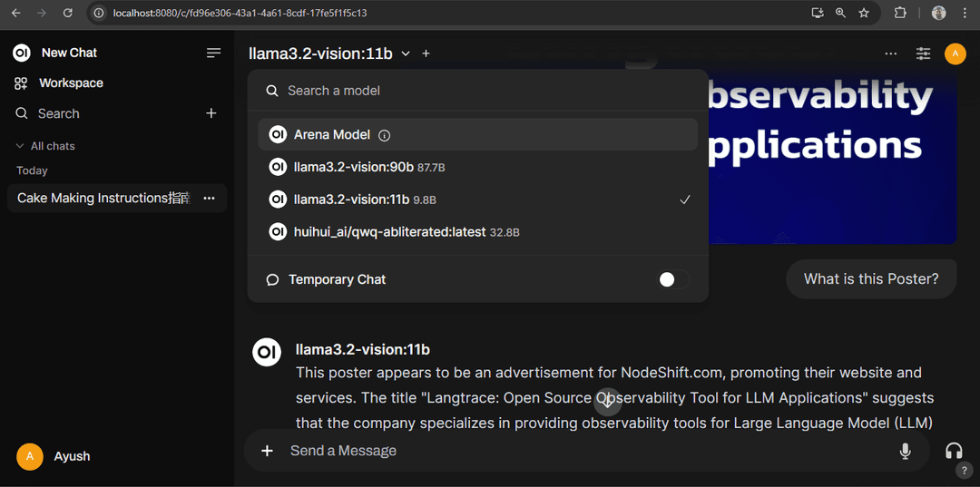Image resolution: width=980 pixels, height=487 pixels.
Task: Click the Send a Message input box
Action: pyautogui.click(x=587, y=451)
